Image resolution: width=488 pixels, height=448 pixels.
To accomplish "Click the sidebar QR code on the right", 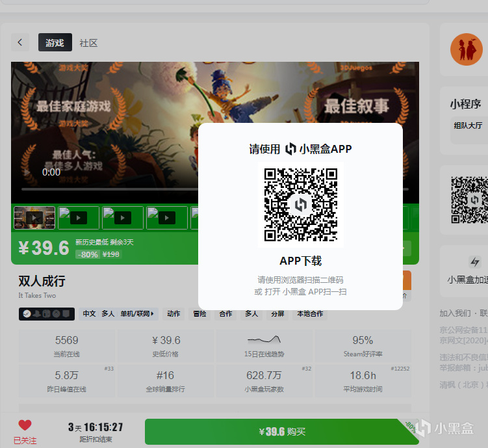I will pyautogui.click(x=470, y=200).
